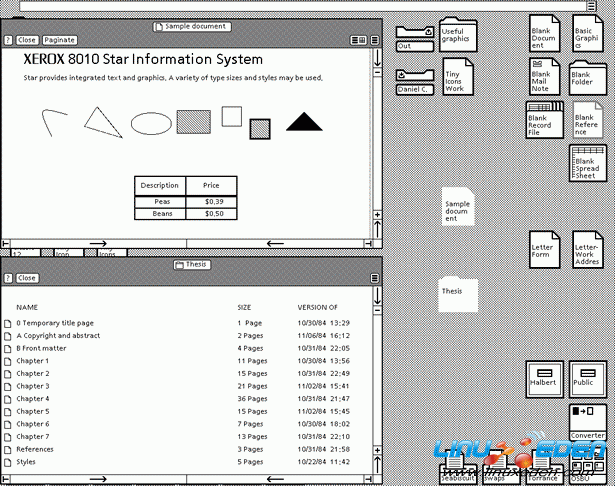Click the help ? button in Sample document window
The height and width of the screenshot is (486, 615).
click(x=8, y=40)
